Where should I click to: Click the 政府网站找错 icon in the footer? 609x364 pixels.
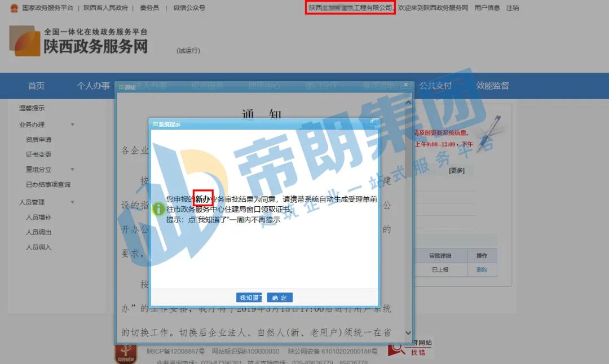pos(410,348)
